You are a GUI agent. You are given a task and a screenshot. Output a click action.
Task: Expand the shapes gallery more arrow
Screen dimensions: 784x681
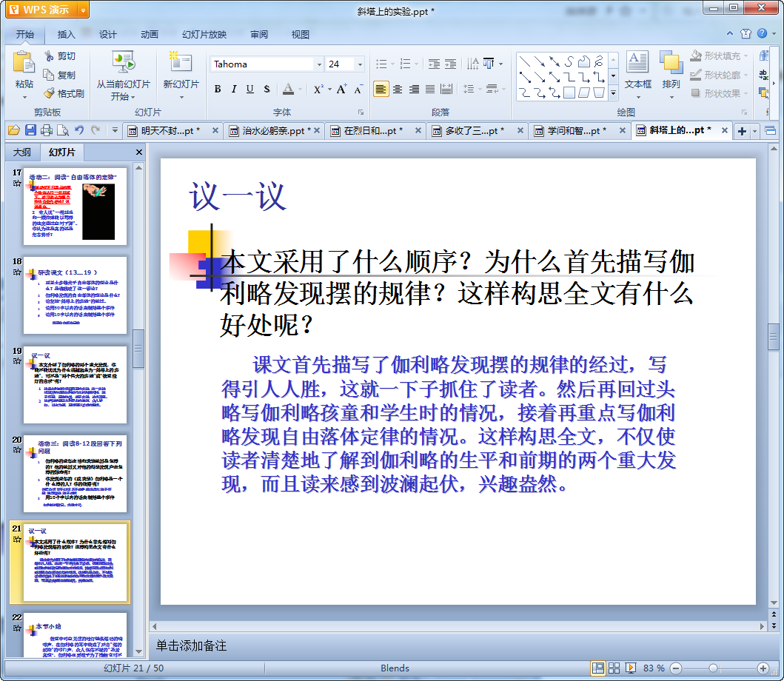[x=614, y=93]
